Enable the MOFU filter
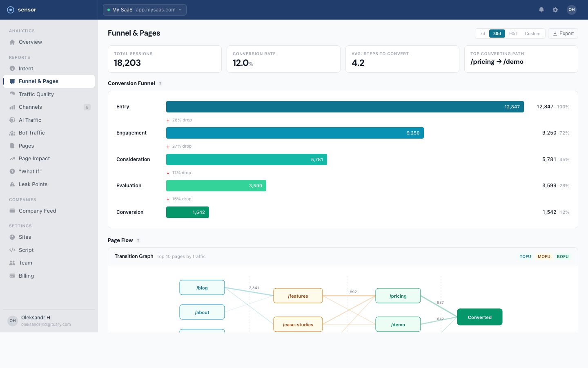This screenshot has width=588, height=368. (544, 256)
